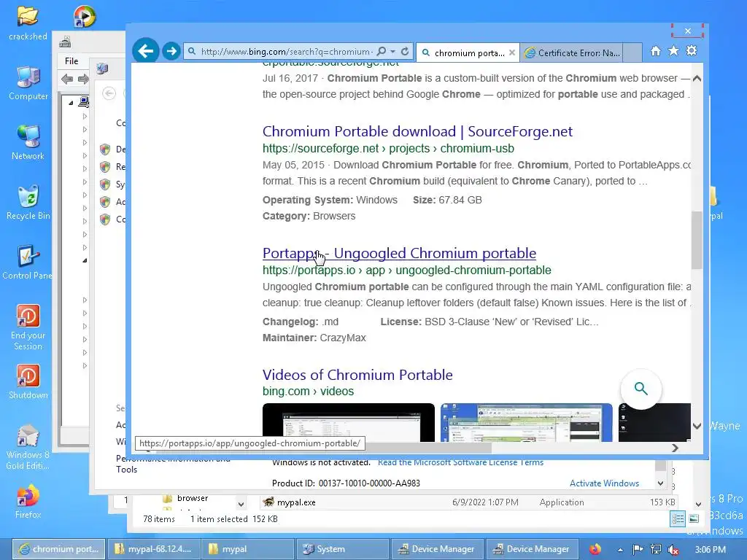This screenshot has width=747, height=560.
Task: Open address bar autocomplete dropdown arrow
Action: [x=392, y=52]
